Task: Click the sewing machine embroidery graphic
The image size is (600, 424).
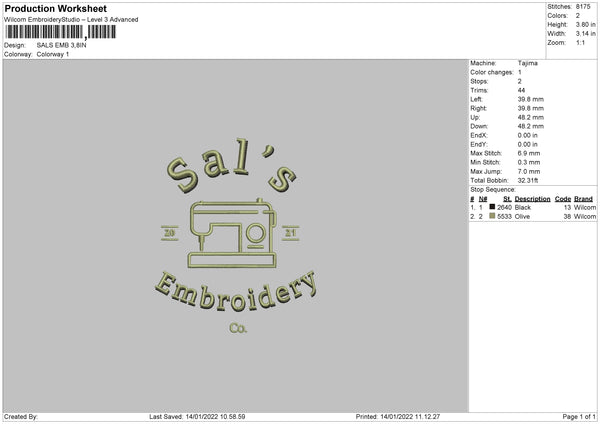Action: coord(233,233)
